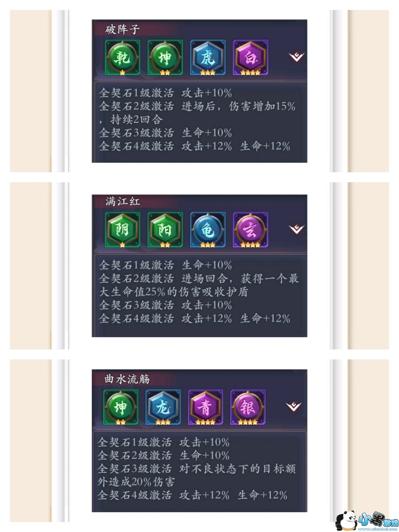
Task: Click the purple 白 four-star stone
Action: (250, 58)
